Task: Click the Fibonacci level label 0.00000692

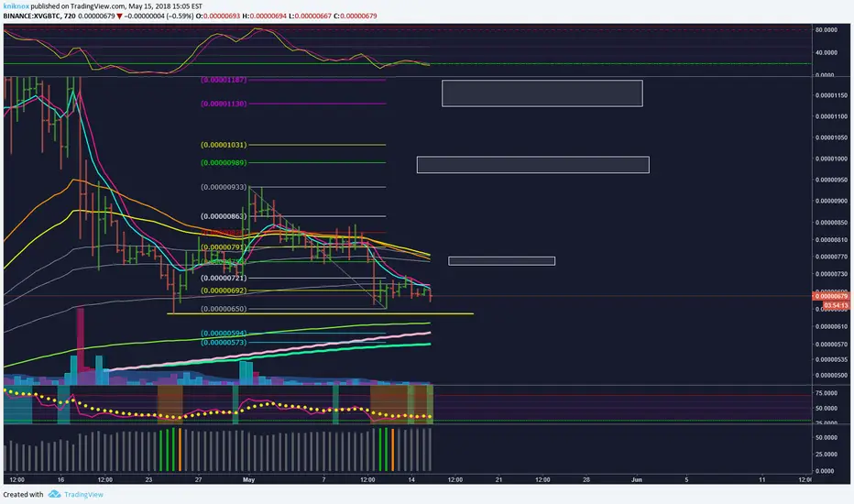Action: click(x=224, y=290)
